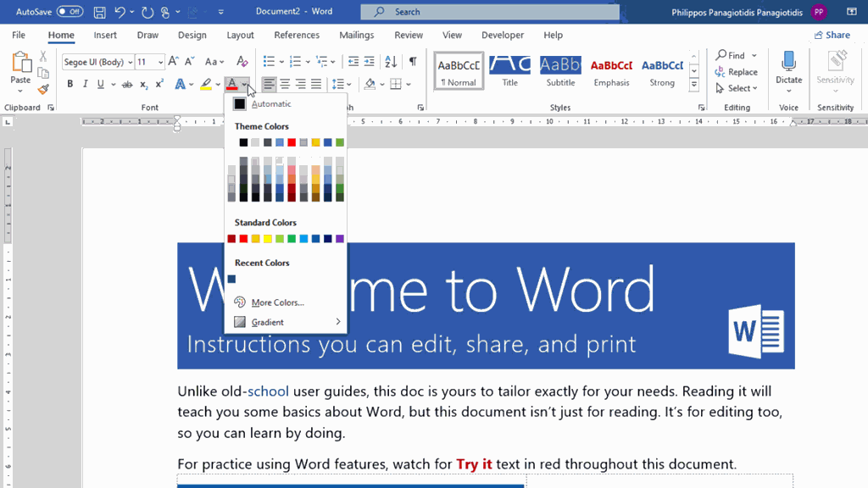The width and height of the screenshot is (868, 488).
Task: Expand the Styles gallery more arrow
Action: (694, 85)
